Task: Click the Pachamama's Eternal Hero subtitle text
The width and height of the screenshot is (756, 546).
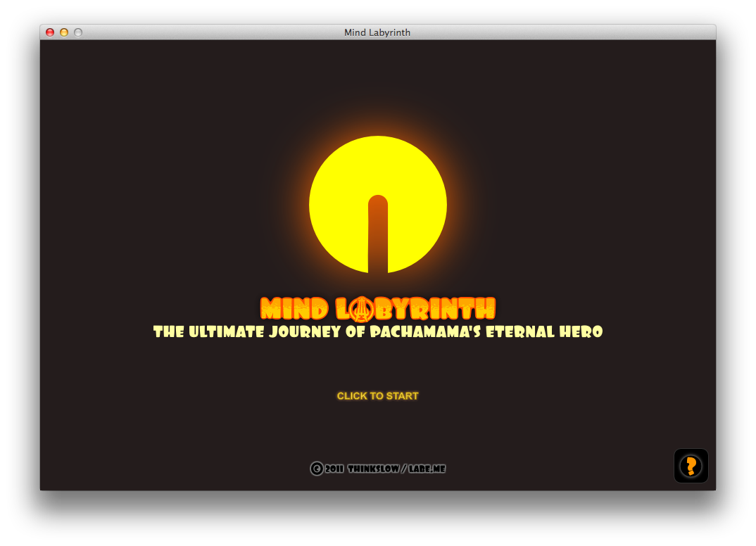Action: [378, 331]
